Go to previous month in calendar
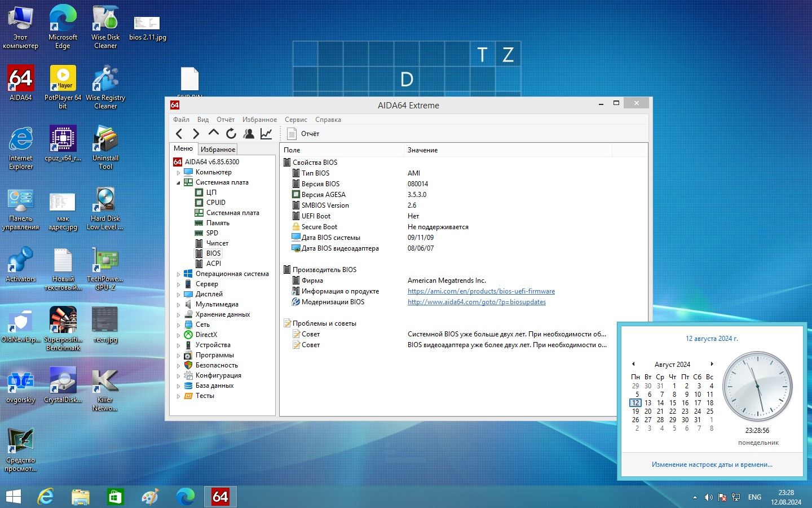 [x=633, y=364]
